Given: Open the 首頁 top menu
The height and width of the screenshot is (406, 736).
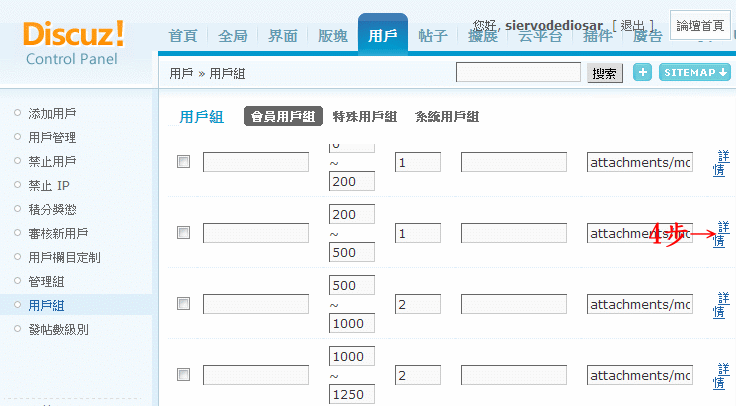Looking at the screenshot, I should (x=183, y=36).
